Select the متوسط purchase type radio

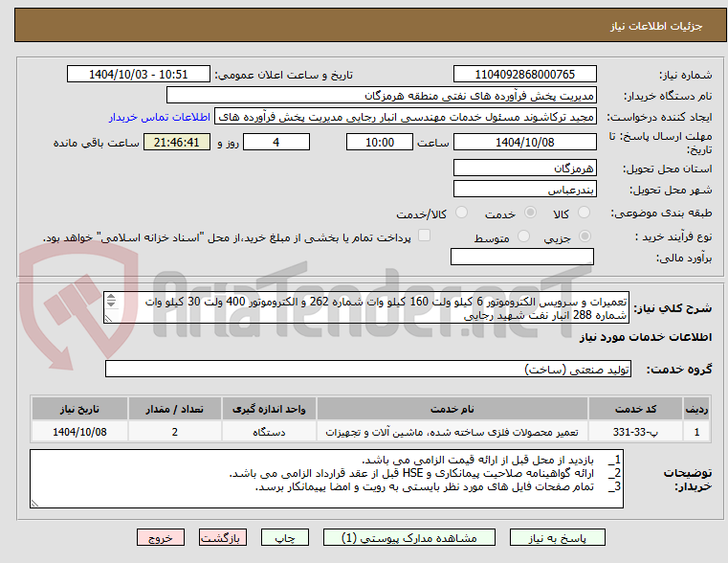[x=523, y=236]
